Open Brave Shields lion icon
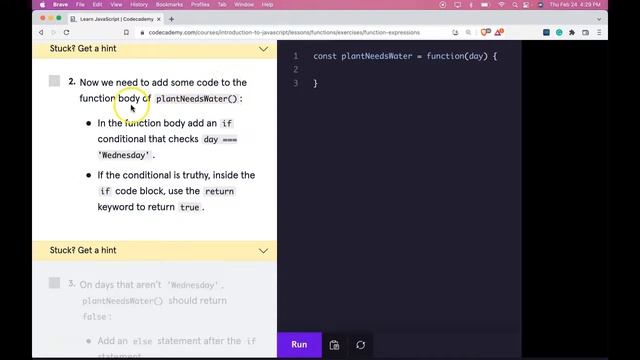The width and height of the screenshot is (640, 360). point(485,32)
